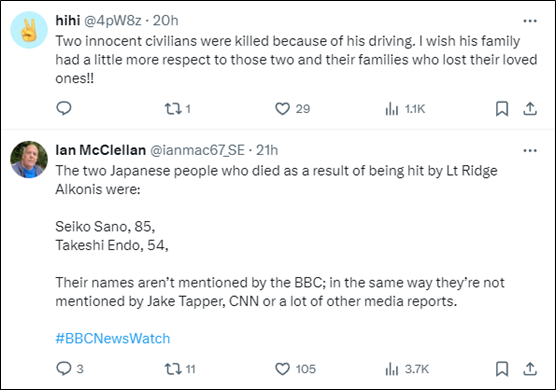The image size is (556, 390).
Task: Like Ian McClellan's tweet with 105 likes
Action: pos(295,369)
